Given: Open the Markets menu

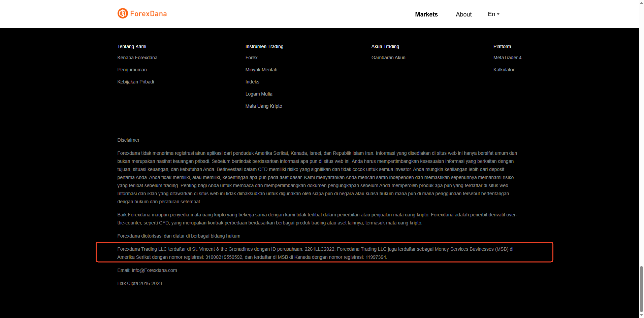Looking at the screenshot, I should point(426,14).
